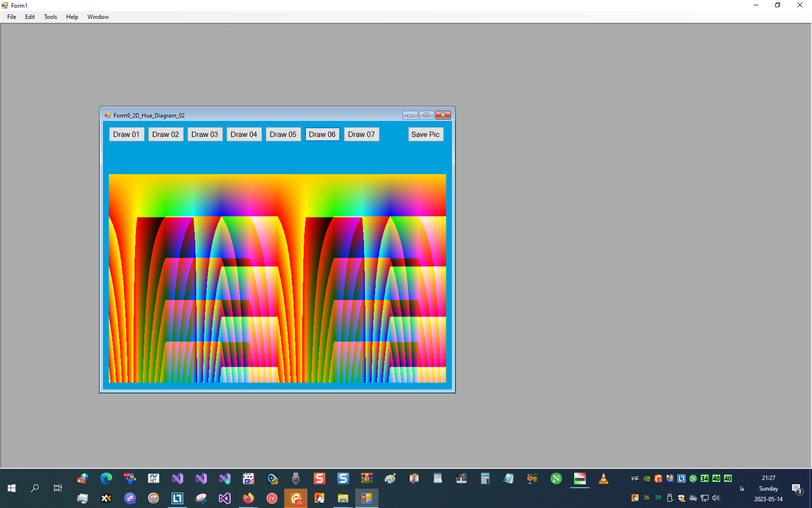Activate the focused Draw 06 button
This screenshot has height=508, width=812.
coord(322,134)
